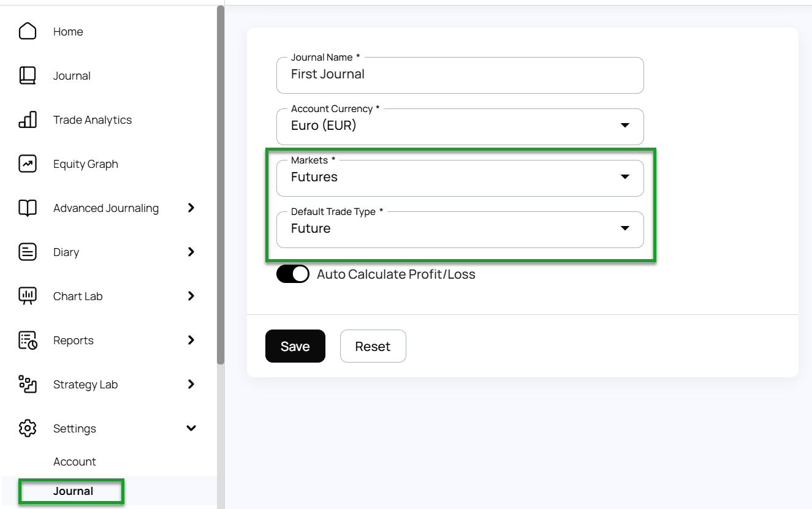Click the Chart Lab presentation icon
Image resolution: width=812 pixels, height=509 pixels.
(28, 296)
